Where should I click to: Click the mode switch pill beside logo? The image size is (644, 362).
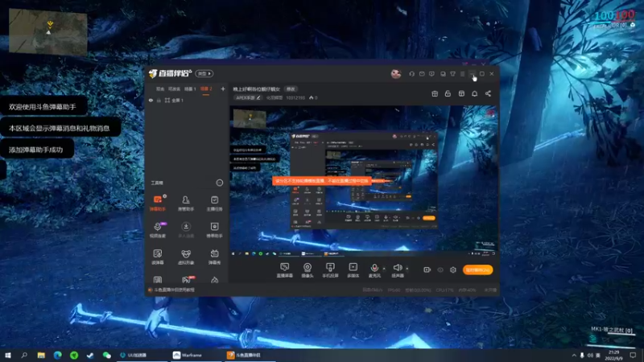coord(204,73)
